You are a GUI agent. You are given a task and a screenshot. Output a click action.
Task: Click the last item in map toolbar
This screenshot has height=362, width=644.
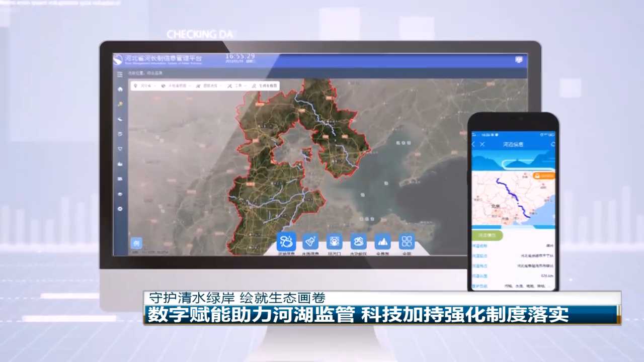[265, 86]
